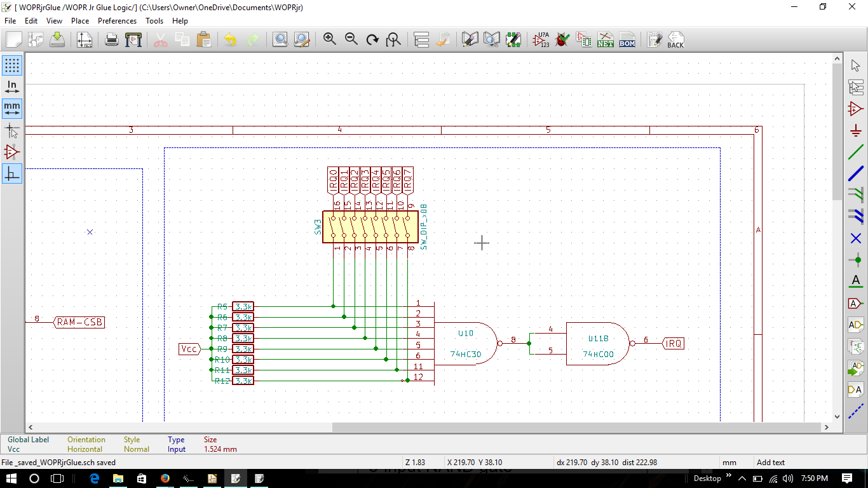The image size is (868, 488).
Task: Select the Place wire tool
Action: click(x=856, y=152)
